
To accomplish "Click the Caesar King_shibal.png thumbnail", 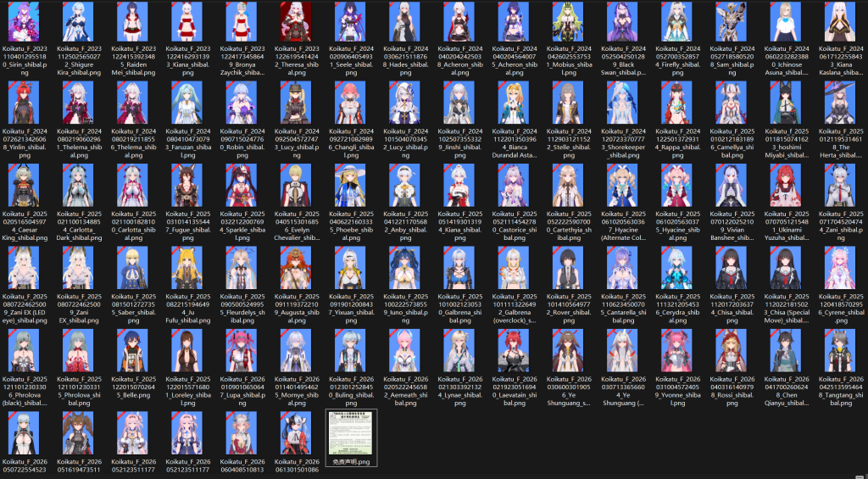I will click(24, 185).
